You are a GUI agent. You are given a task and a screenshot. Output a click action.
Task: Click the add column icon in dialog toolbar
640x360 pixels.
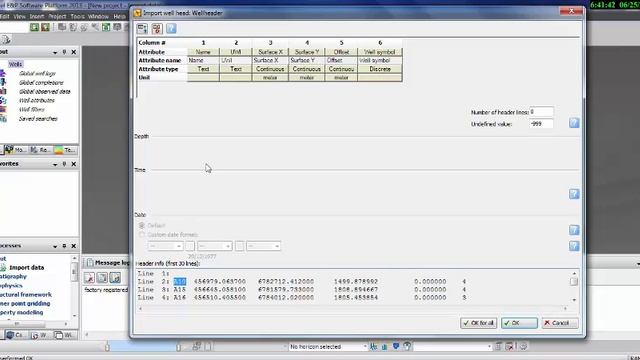(142, 29)
